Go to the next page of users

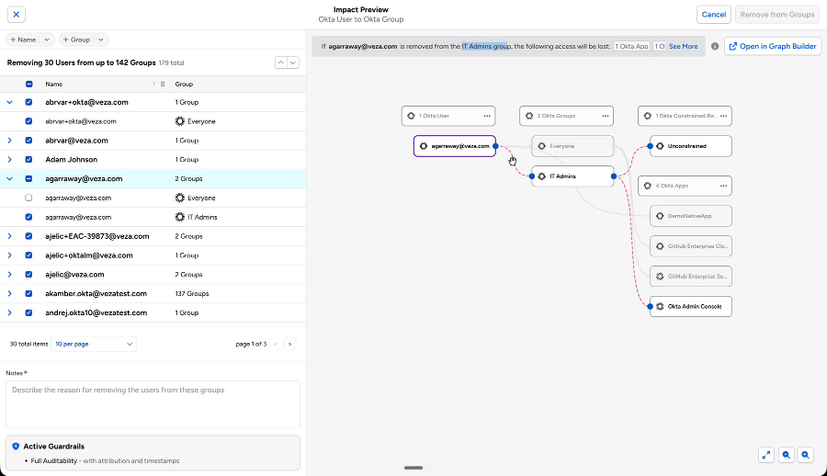tap(290, 344)
